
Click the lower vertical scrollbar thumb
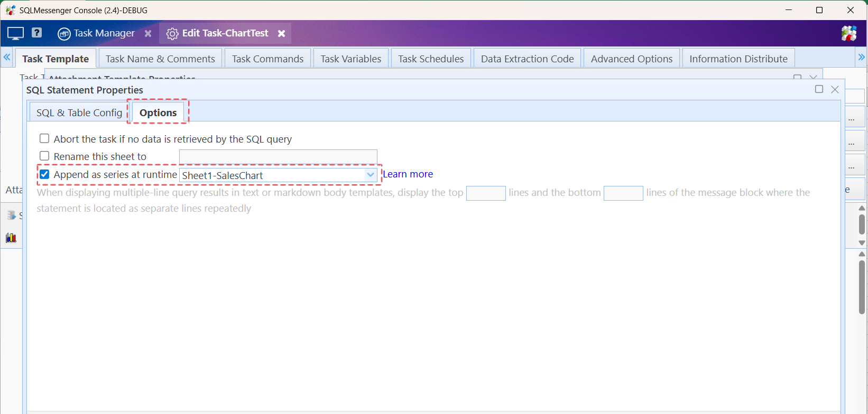click(x=862, y=287)
